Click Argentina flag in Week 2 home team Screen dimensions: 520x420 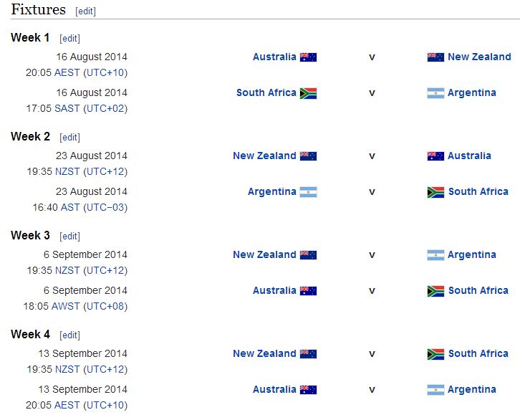[x=308, y=192]
